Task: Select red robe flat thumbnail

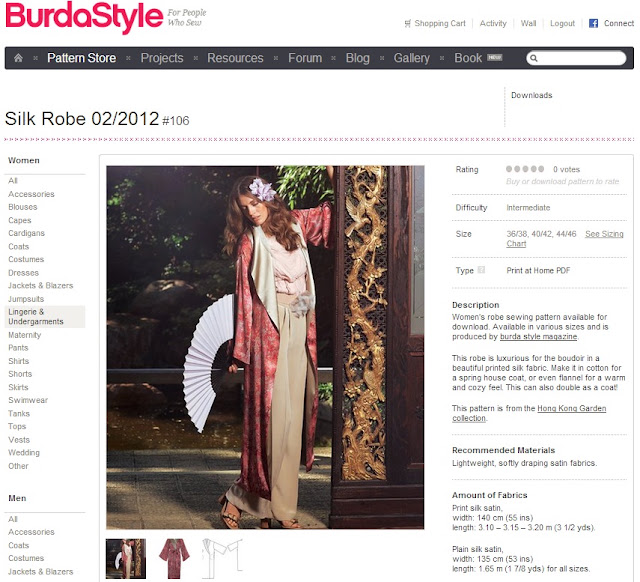Action: 174,559
